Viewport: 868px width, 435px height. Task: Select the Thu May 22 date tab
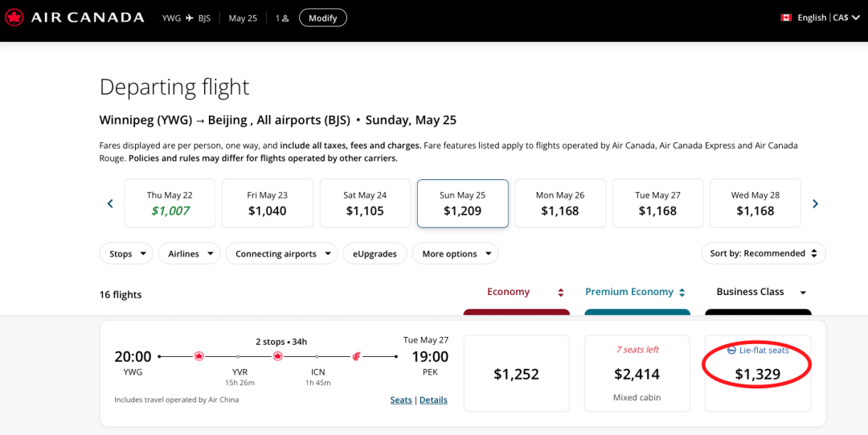170,203
